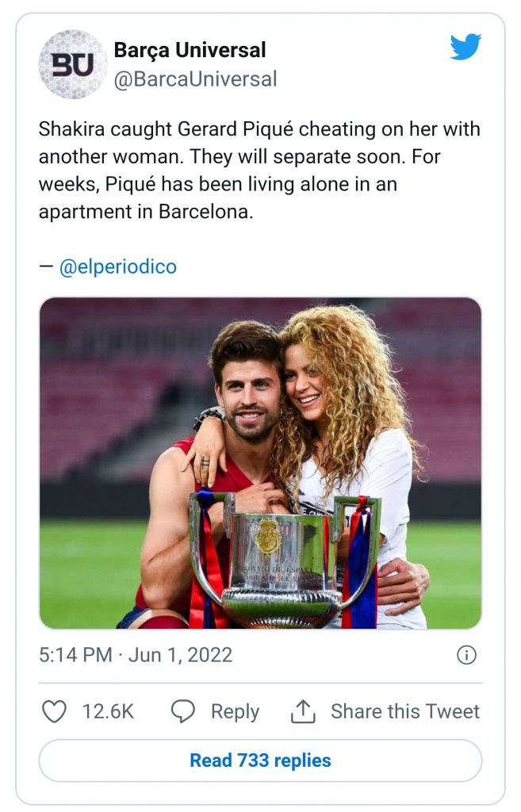Select the Share this Tweet label
Image resolution: width=521 pixels, height=812 pixels.
(405, 711)
